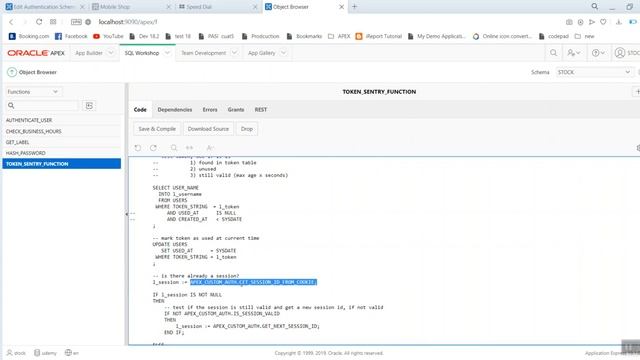Select the AUTHENTICATE_USER function
Viewport: 640px width, 360px height.
62,120
